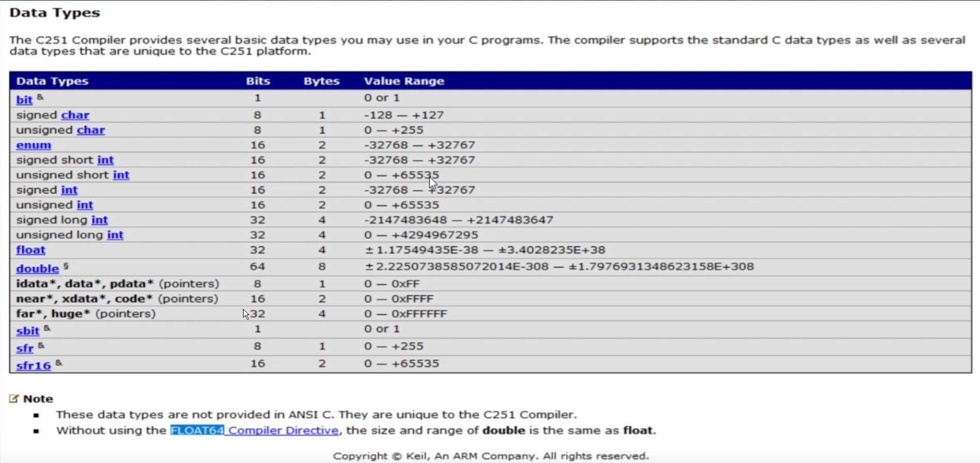The image size is (980, 463).
Task: Click int link in unsigned long int row
Action: (x=115, y=235)
